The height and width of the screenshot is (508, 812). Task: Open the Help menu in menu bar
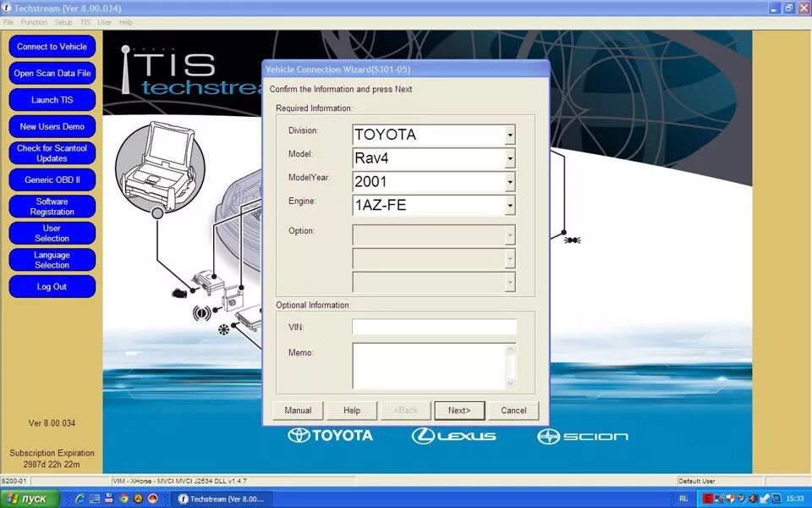click(x=126, y=22)
